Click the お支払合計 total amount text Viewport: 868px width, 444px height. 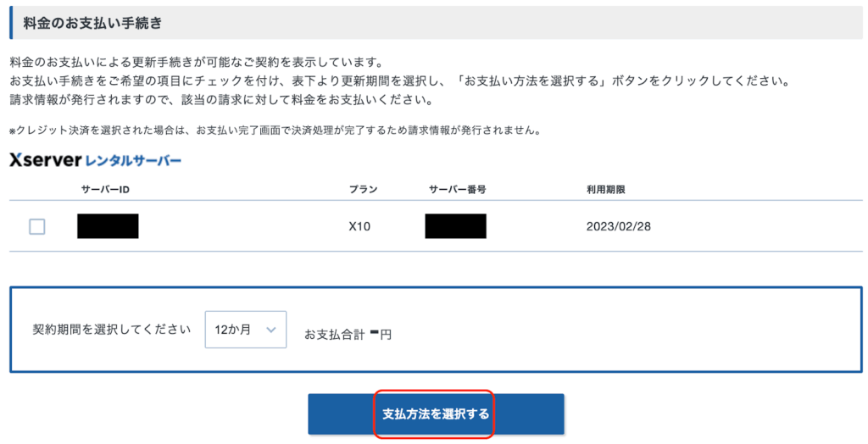(348, 335)
